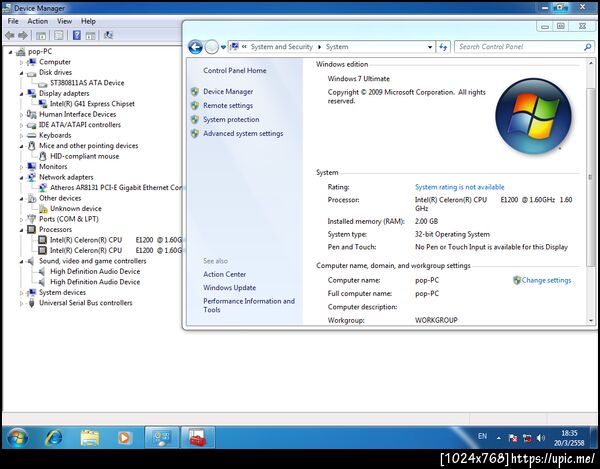The height and width of the screenshot is (469, 600).
Task: Open Windows Media Player from taskbar
Action: pyautogui.click(x=124, y=437)
